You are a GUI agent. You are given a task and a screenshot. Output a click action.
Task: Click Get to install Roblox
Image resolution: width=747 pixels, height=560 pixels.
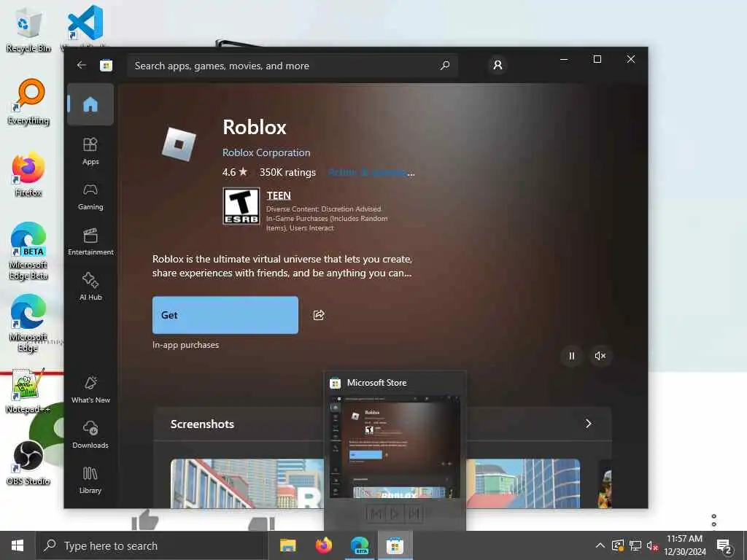(x=225, y=315)
